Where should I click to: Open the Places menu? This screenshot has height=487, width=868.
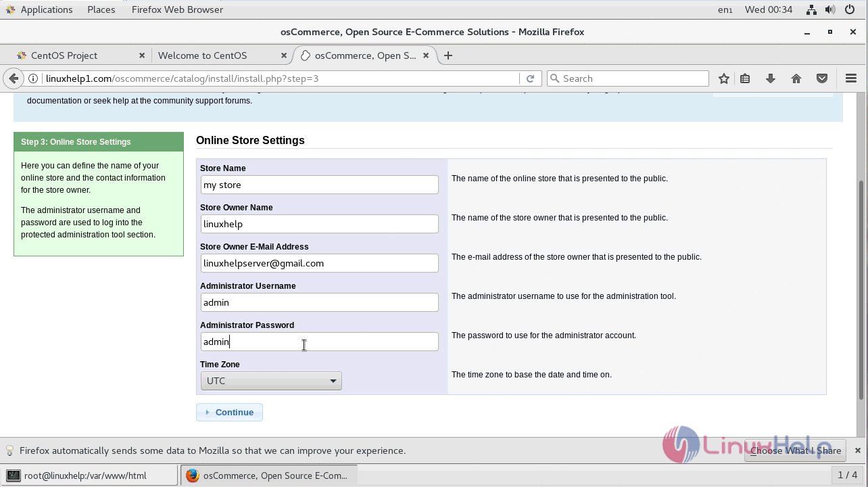[x=101, y=9]
